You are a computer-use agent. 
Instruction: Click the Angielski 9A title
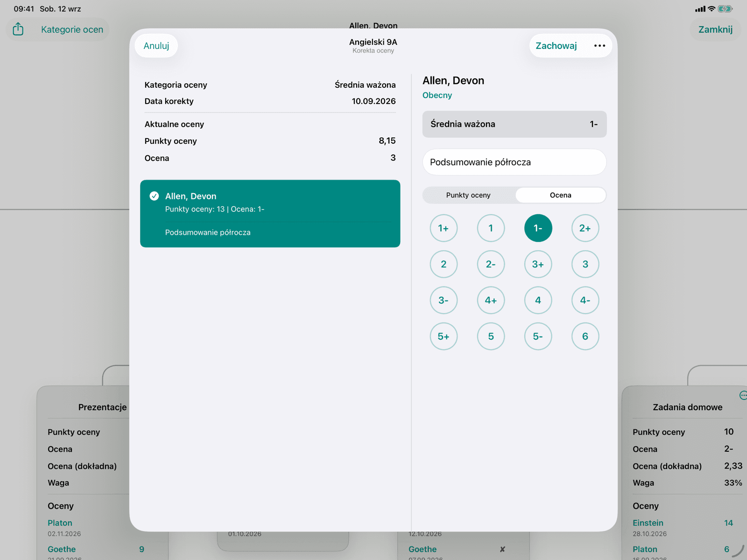click(373, 42)
